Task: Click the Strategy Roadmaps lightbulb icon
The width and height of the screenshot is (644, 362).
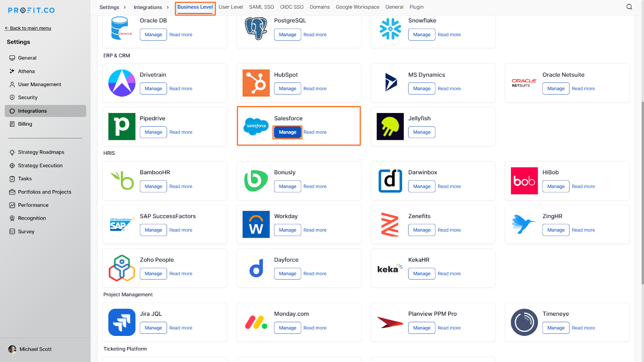Action: tap(12, 152)
